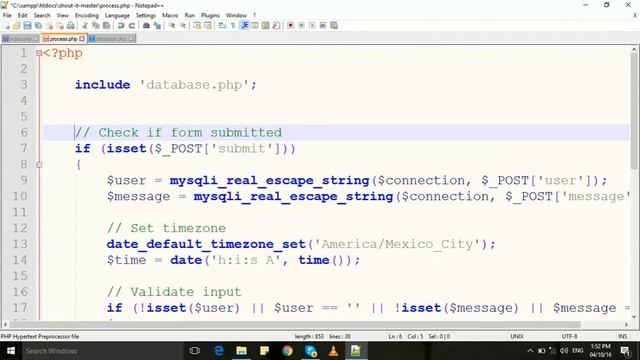Screen dimensions: 640x360
Task: Click the Save All toolbar icon
Action: [38, 25]
